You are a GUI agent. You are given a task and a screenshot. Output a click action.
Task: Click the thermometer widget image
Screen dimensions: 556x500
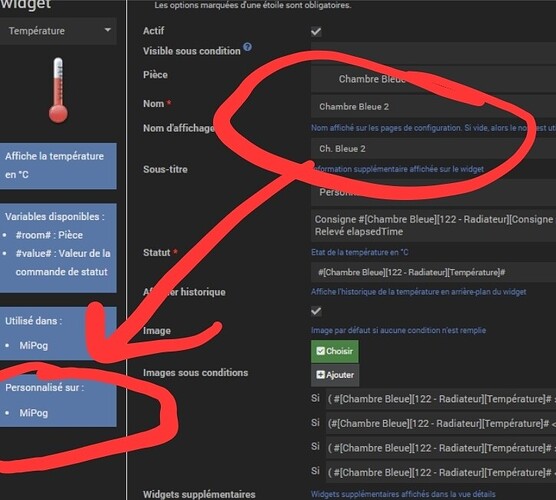tap(59, 90)
